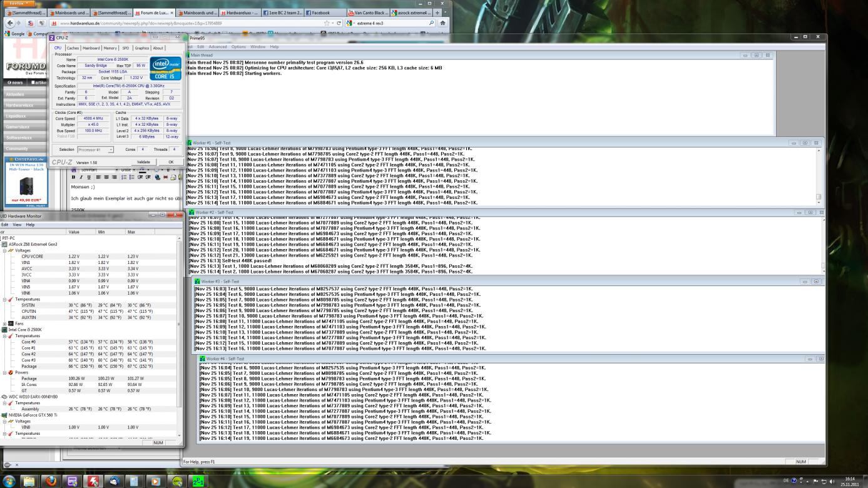The width and height of the screenshot is (868, 488).
Task: Expand the Fans tree node
Action: point(5,323)
